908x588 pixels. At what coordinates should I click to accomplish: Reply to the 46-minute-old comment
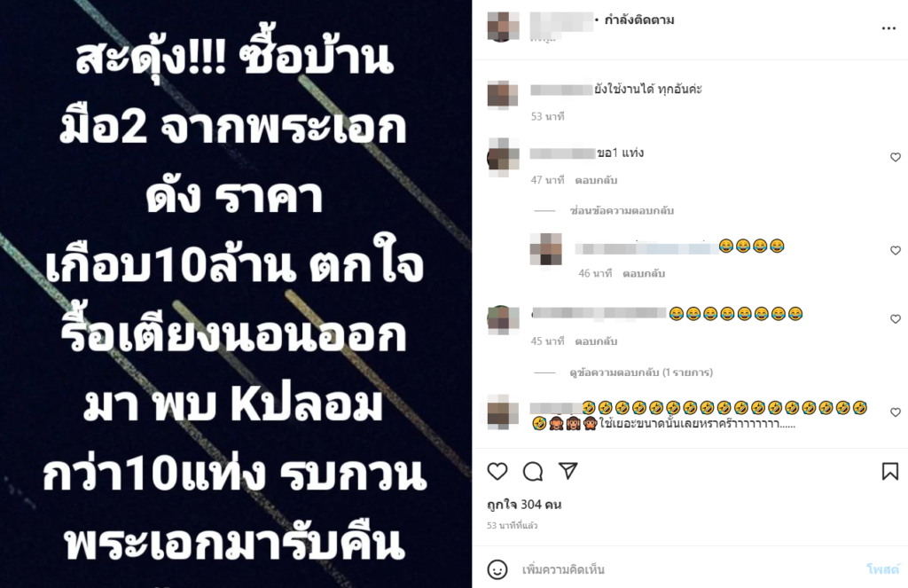point(644,273)
